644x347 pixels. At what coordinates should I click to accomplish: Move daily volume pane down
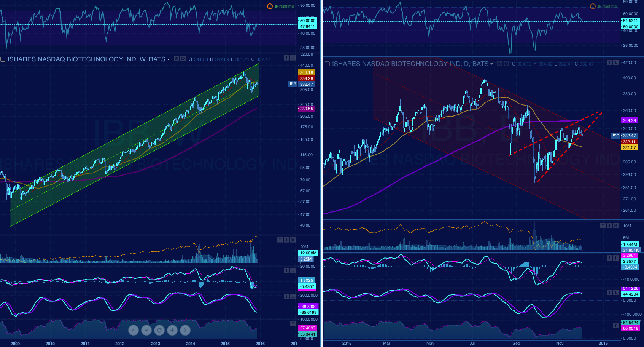(x=609, y=225)
